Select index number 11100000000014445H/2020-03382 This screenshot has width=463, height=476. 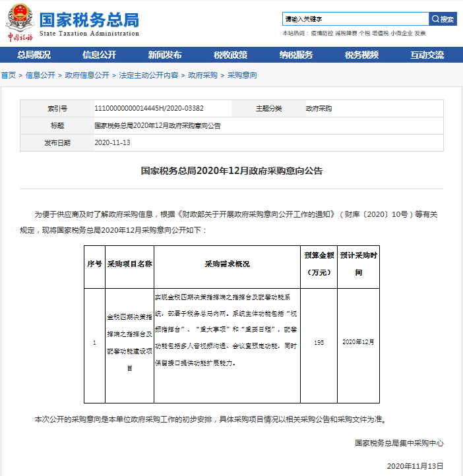tap(149, 108)
